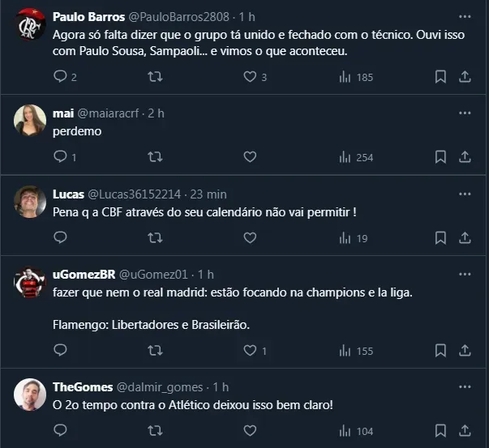This screenshot has height=448, width=489.
Task: Open uGomezBR's profile name link
Action: point(82,275)
